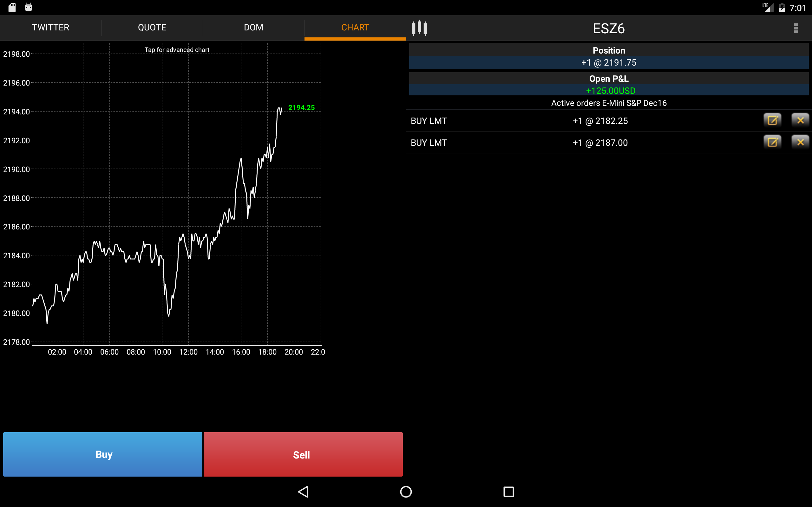This screenshot has width=812, height=507.
Task: Tap the Position +1 @ 2191.75 row
Action: coord(609,63)
